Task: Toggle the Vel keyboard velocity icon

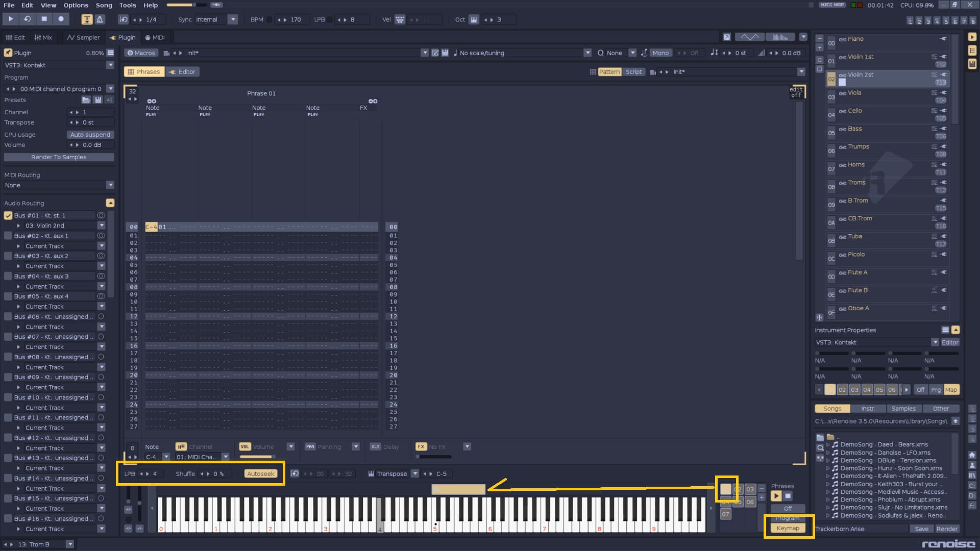Action: tap(400, 19)
